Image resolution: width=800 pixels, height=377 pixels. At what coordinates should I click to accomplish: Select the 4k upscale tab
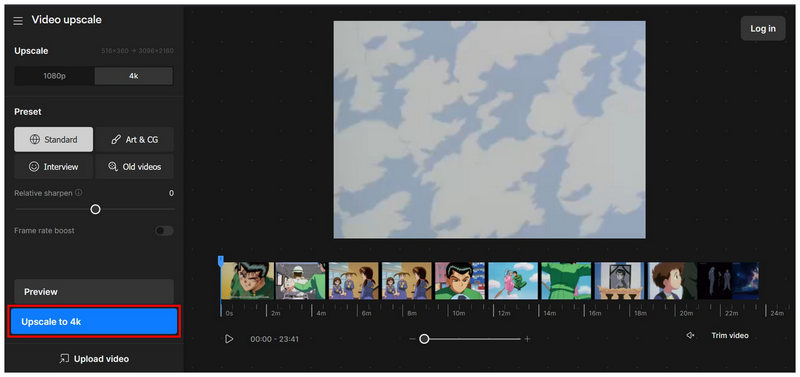pyautogui.click(x=134, y=76)
